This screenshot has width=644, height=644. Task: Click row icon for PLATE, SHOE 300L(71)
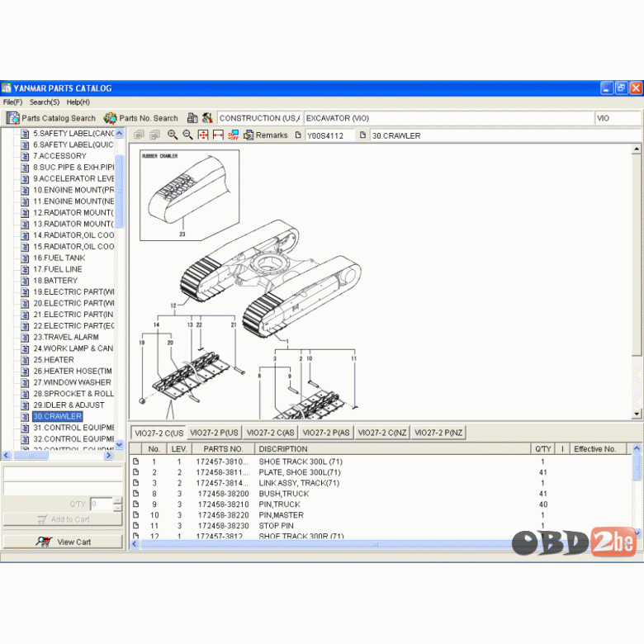point(136,472)
